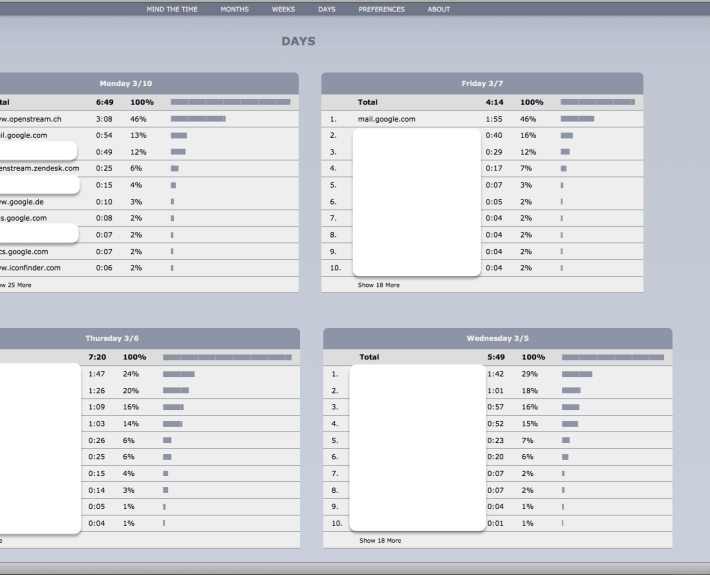Image resolution: width=710 pixels, height=575 pixels.
Task: Click mail.google.com in Friday 3/7 table
Action: pyautogui.click(x=386, y=119)
